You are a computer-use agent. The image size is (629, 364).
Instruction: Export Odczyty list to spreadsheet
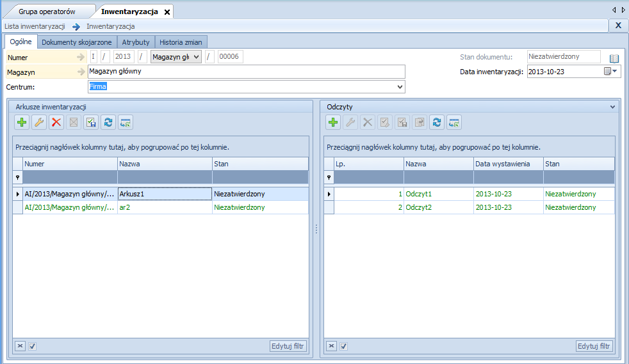click(454, 123)
